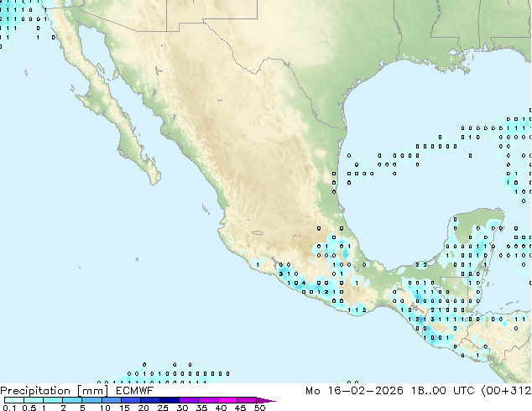Click the '18..00' forecast time text
The height and width of the screenshot is (411, 532).
429,391
